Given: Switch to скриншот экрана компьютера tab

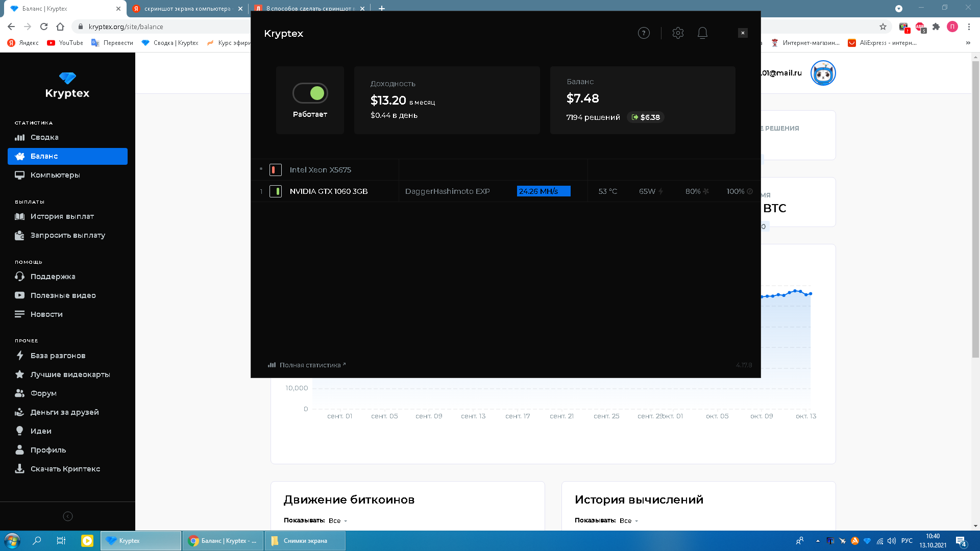Looking at the screenshot, I should click(x=187, y=9).
